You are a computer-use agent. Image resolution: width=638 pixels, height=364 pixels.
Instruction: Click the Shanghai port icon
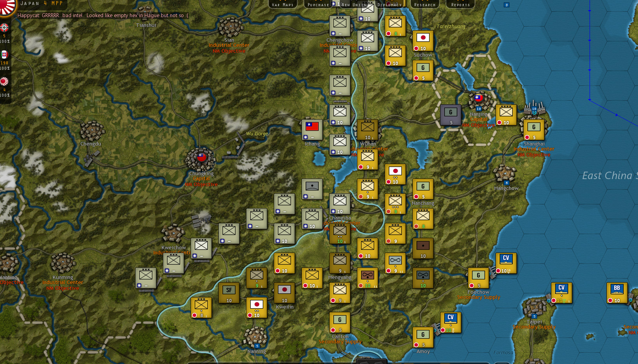point(535,107)
